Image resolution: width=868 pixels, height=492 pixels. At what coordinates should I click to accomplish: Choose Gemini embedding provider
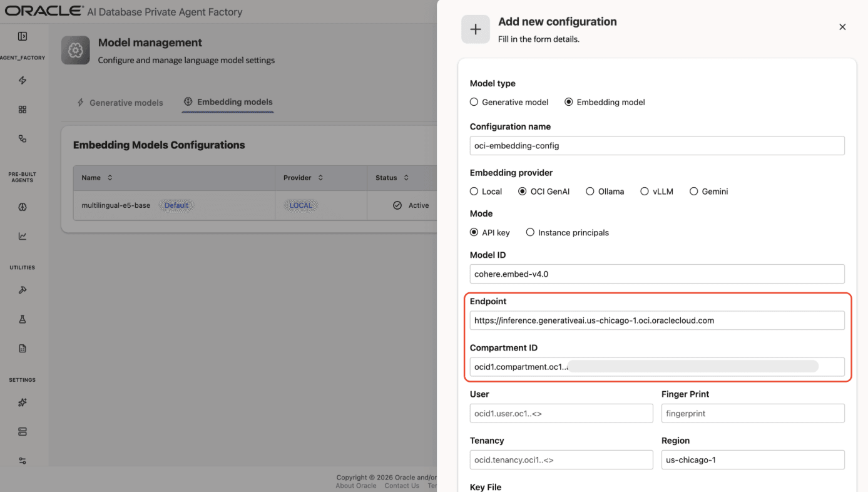(x=693, y=192)
